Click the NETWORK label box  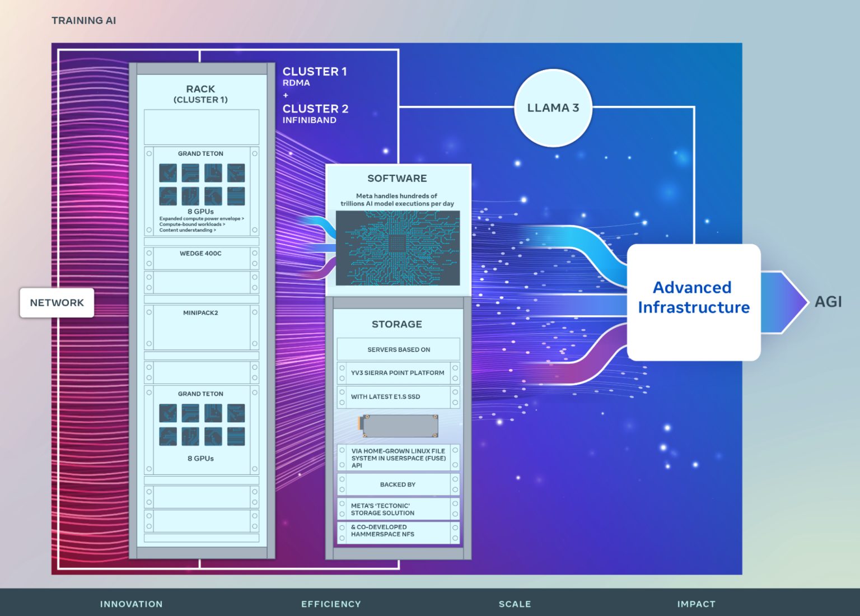tap(57, 302)
